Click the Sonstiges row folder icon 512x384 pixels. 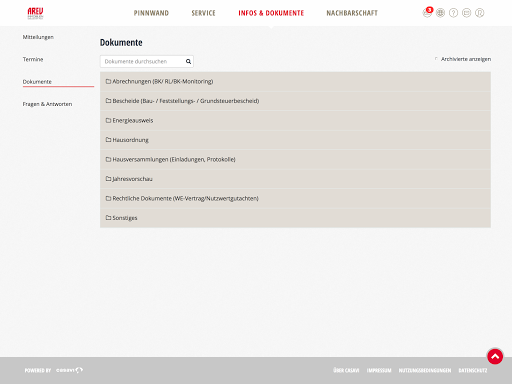click(108, 218)
